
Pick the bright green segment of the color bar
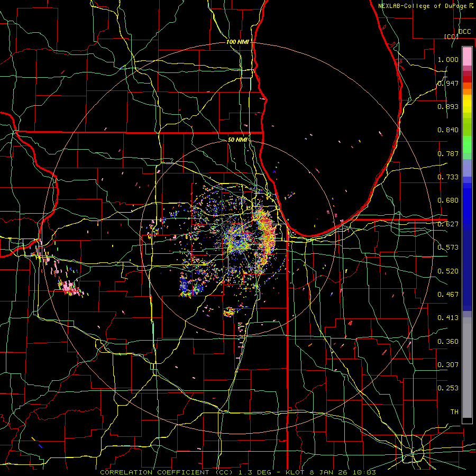pyautogui.click(x=467, y=144)
